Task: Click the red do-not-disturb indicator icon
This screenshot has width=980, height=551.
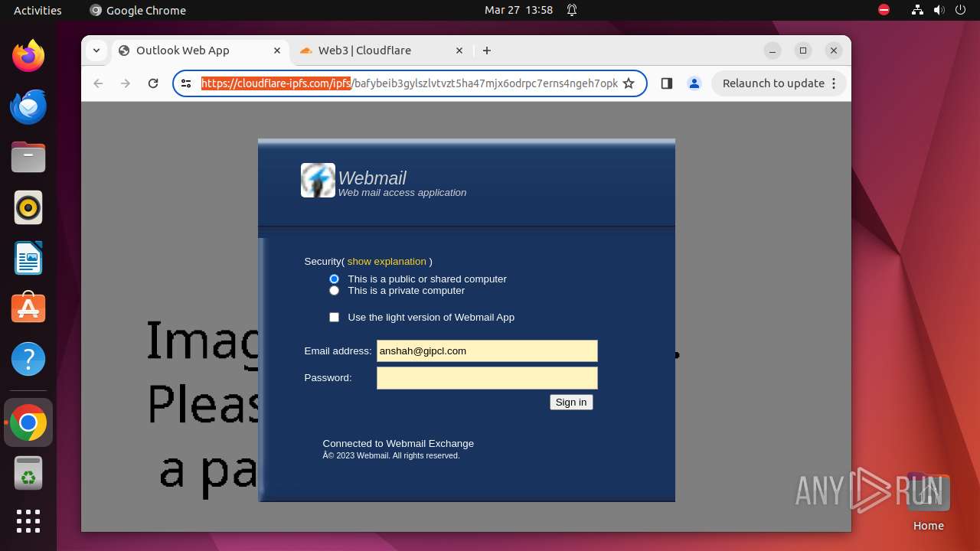Action: pos(884,10)
